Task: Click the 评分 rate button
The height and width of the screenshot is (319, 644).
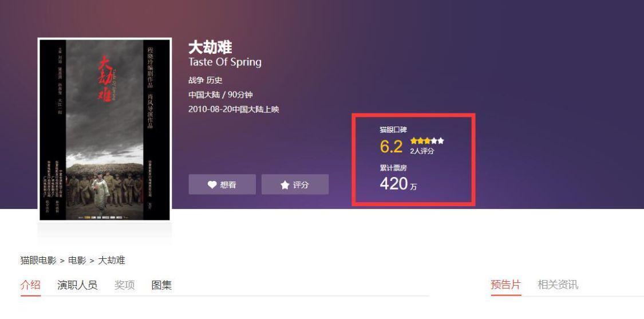Action: [x=295, y=184]
